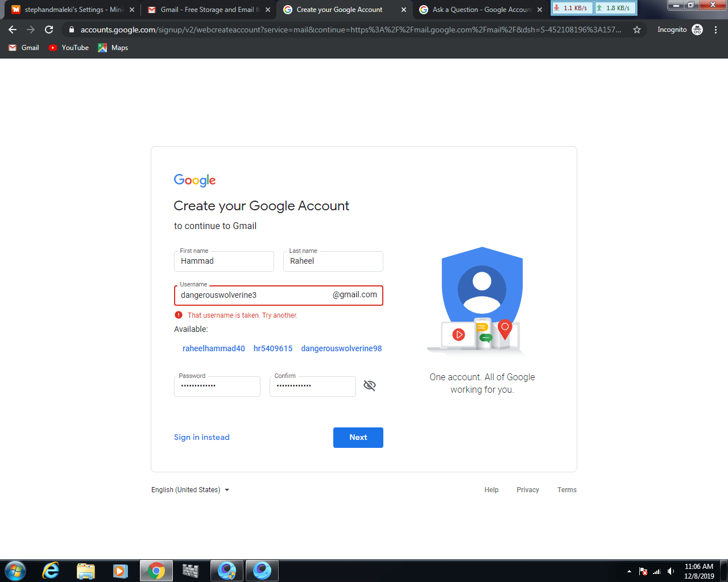Focus the Last name field
Viewport: 728px width, 582px height.
[333, 261]
